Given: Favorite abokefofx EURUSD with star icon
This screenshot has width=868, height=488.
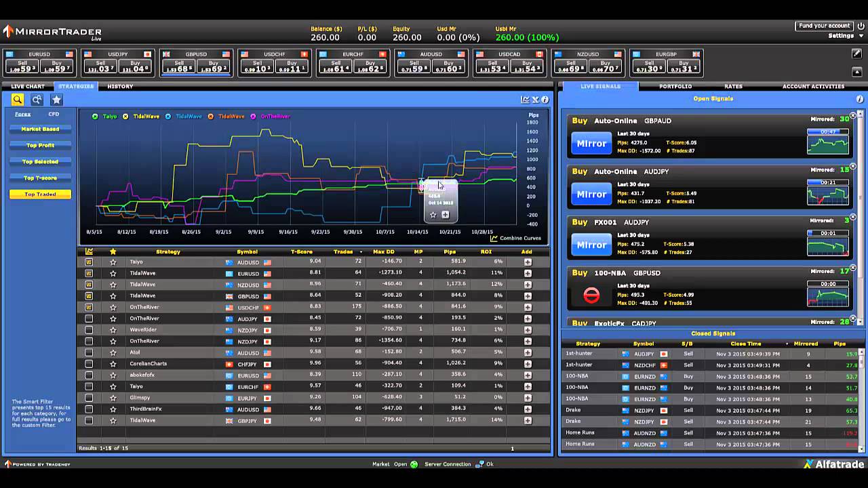Looking at the screenshot, I should (113, 375).
